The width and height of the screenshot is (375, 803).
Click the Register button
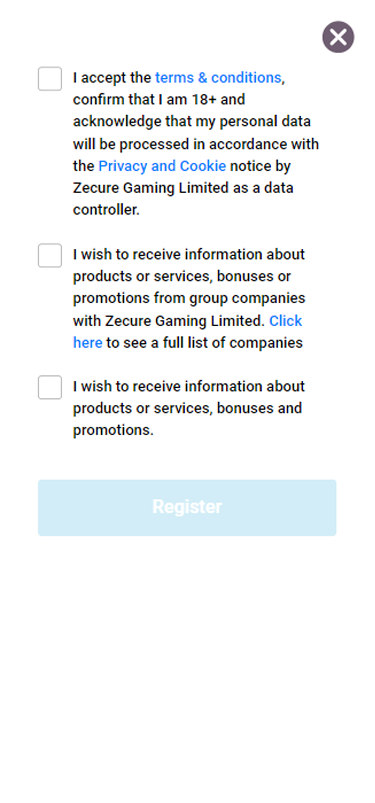pos(187,508)
